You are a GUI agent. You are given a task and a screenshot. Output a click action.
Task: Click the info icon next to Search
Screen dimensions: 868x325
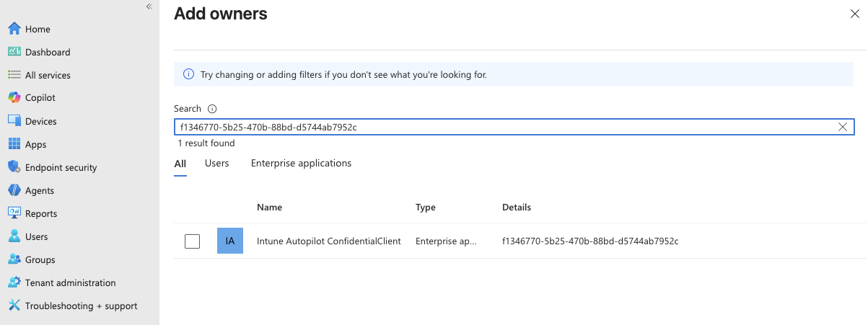click(x=212, y=109)
